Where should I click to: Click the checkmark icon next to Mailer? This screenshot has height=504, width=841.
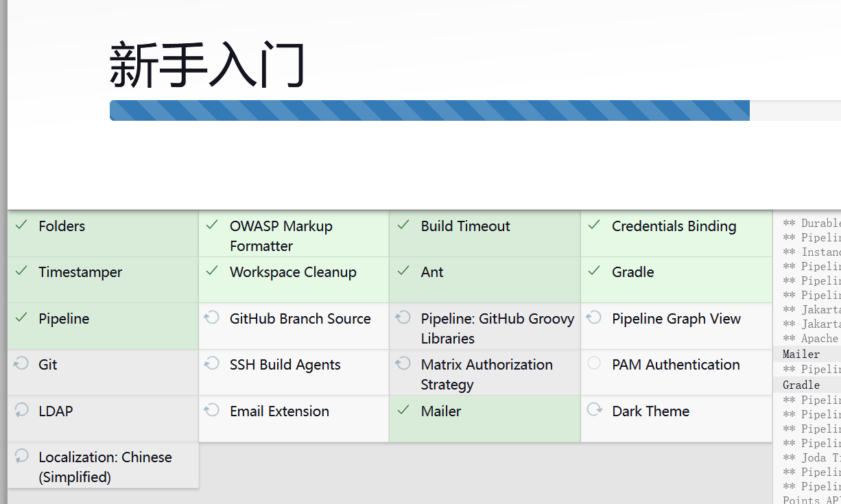click(403, 410)
